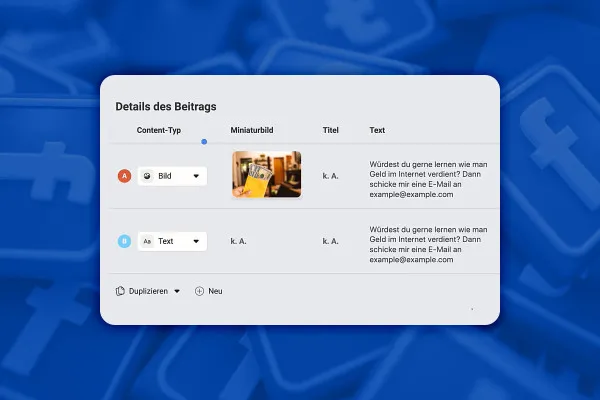Click the Content-Typ column header
Image resolution: width=600 pixels, height=400 pixels.
[159, 130]
